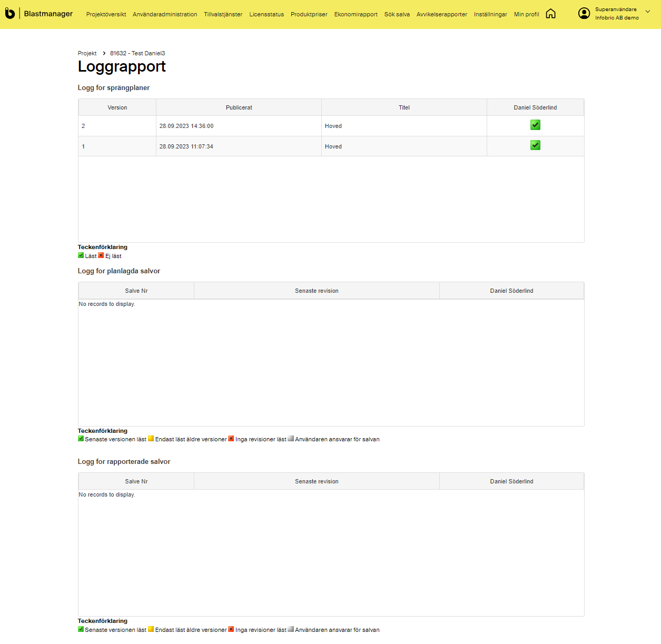Image resolution: width=661 pixels, height=644 pixels.
Task: Click Superanvändare user name text
Action: 616,9
